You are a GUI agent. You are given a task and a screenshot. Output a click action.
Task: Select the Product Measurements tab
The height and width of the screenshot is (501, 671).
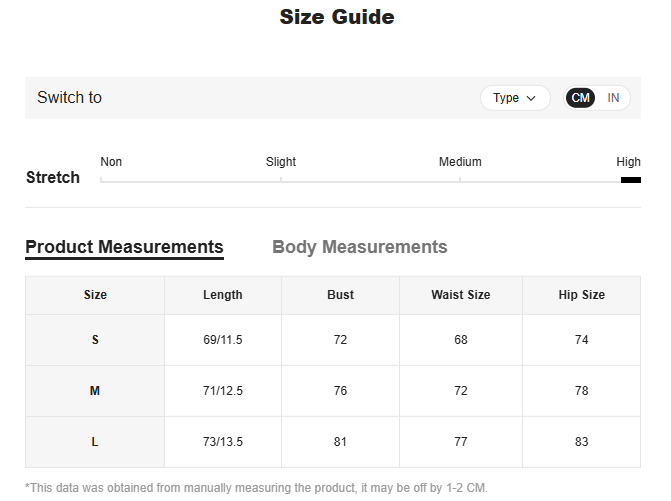[x=125, y=247]
